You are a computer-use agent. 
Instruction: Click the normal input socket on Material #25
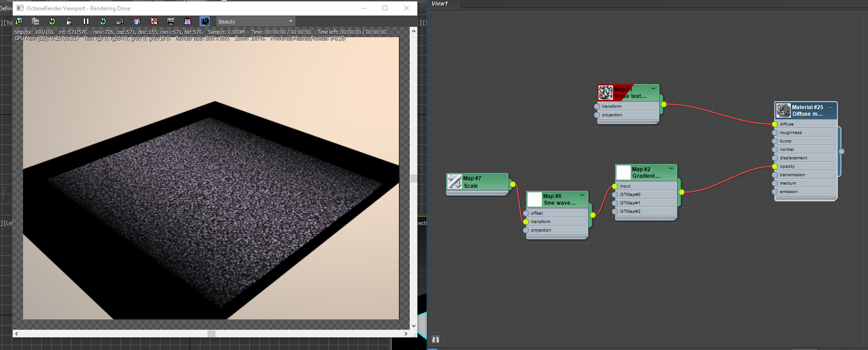point(775,150)
